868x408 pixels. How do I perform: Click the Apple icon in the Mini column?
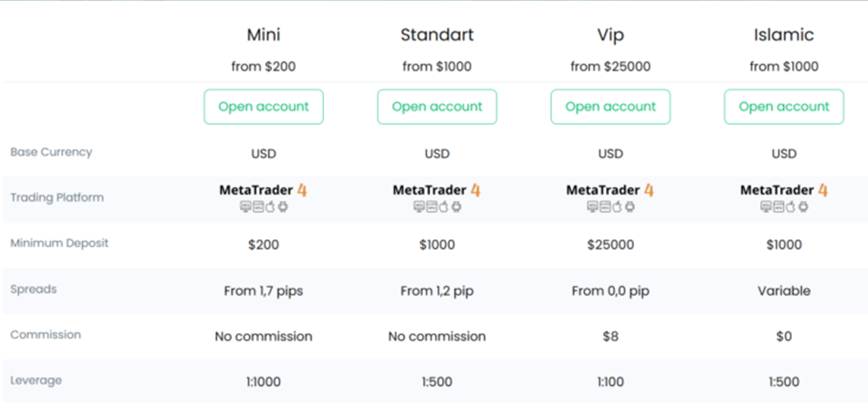(270, 207)
